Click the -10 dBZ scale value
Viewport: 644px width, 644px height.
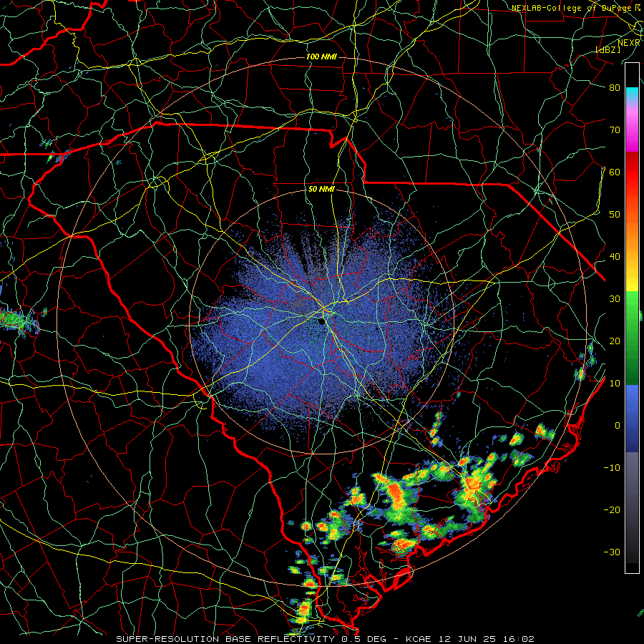[612, 468]
